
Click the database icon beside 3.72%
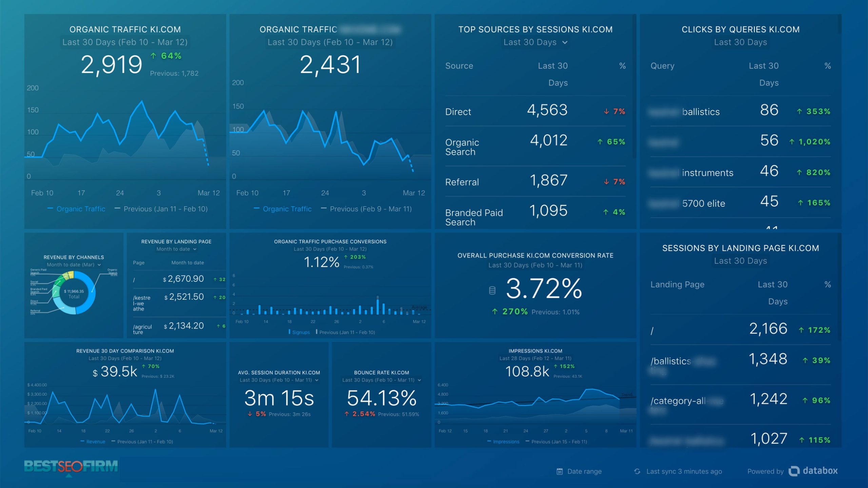click(x=492, y=290)
